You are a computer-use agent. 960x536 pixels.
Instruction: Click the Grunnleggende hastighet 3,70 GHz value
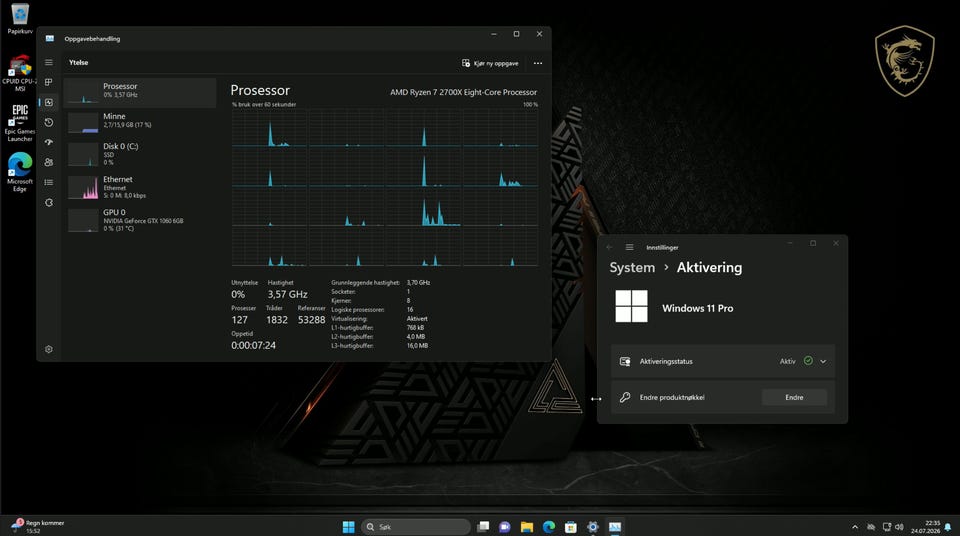[x=418, y=282]
